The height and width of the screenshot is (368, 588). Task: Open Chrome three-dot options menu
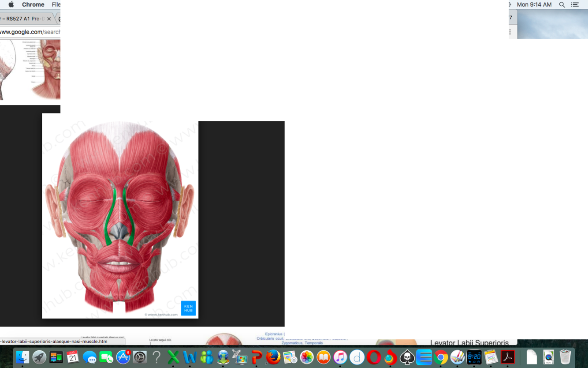[510, 32]
